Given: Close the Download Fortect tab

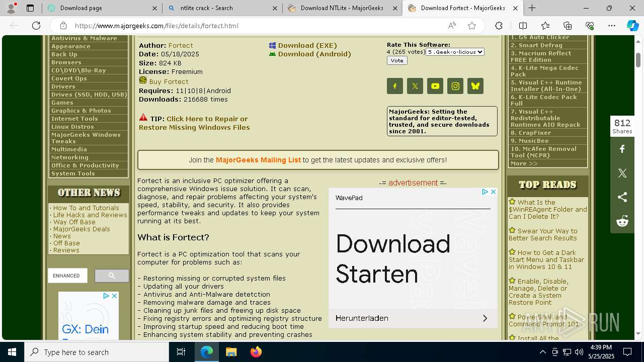Looking at the screenshot, I should [515, 8].
